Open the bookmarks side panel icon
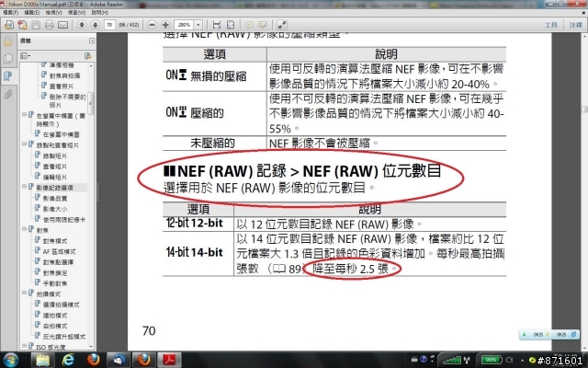 (7, 76)
